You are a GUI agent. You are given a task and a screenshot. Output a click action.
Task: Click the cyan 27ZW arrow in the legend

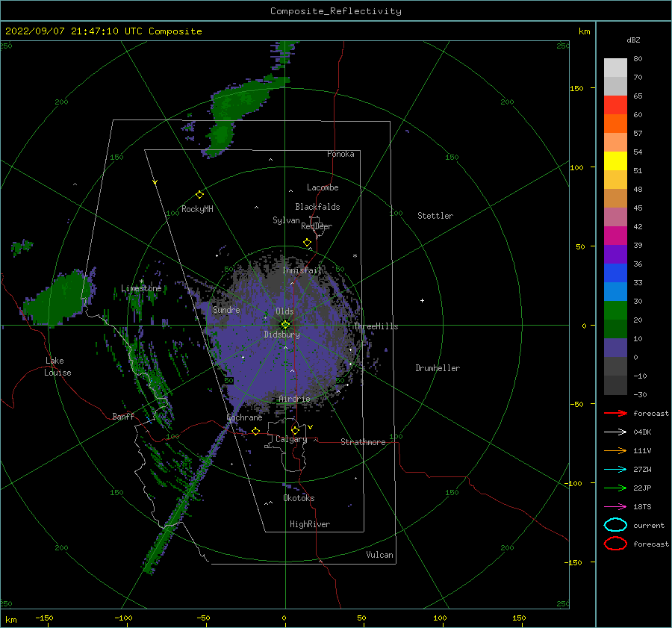tap(615, 470)
